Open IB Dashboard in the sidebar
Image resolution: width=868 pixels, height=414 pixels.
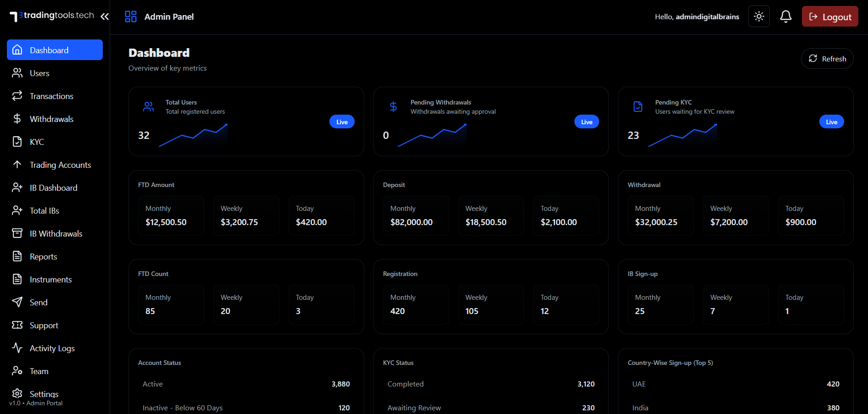point(53,188)
